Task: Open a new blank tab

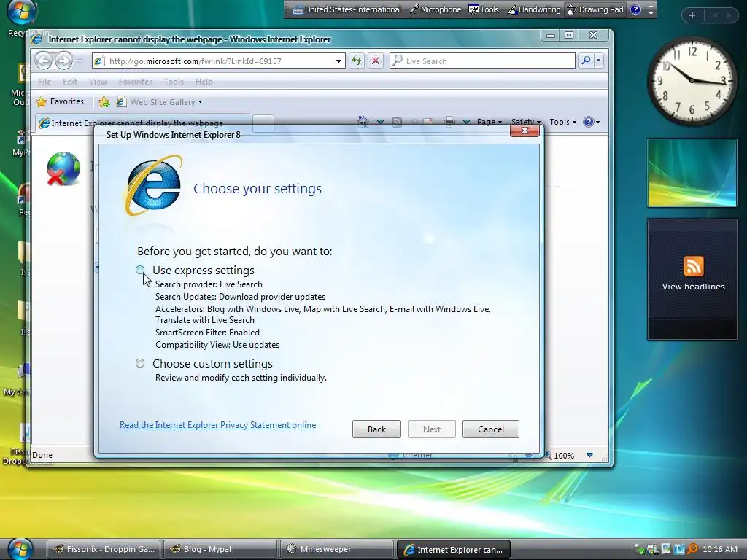Action: [263, 122]
